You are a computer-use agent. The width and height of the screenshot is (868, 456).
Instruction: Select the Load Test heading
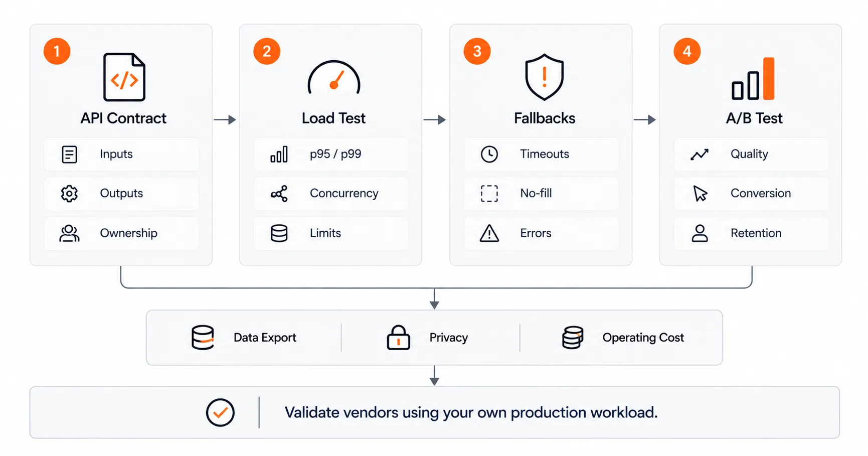point(333,118)
